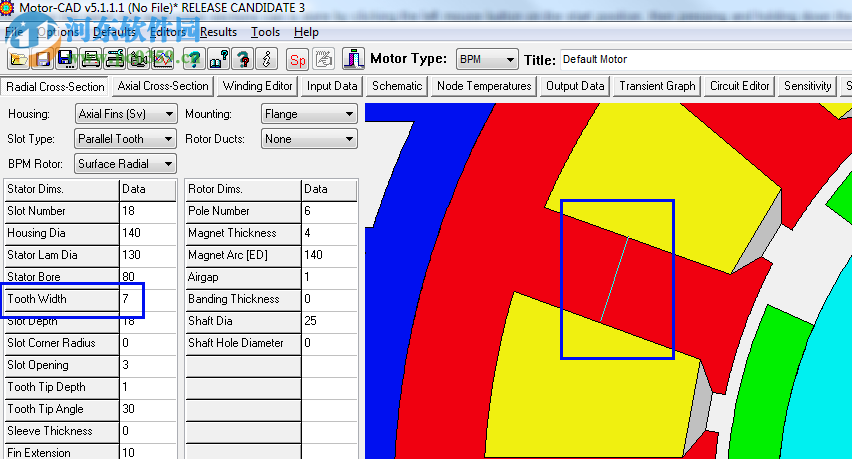
Task: Switch to the Axial Cross-Section tab
Action: click(163, 86)
